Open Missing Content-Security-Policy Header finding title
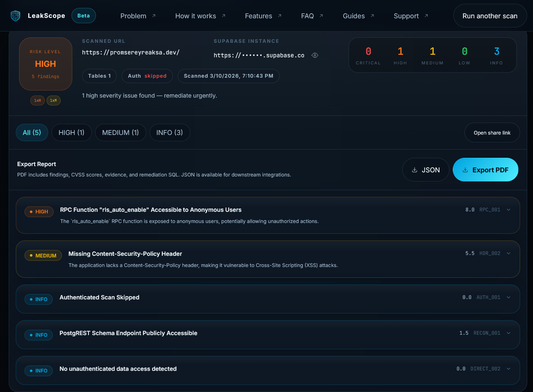 (125, 254)
